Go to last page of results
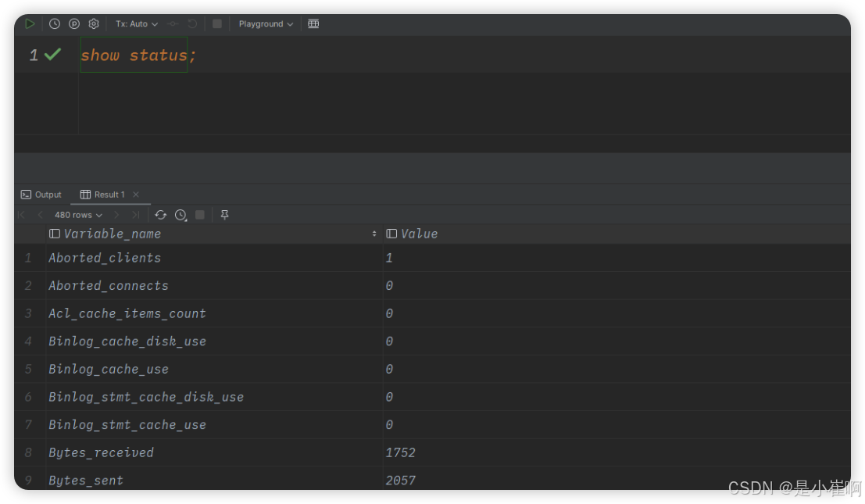Screen dimensions: 865x504 [135, 215]
